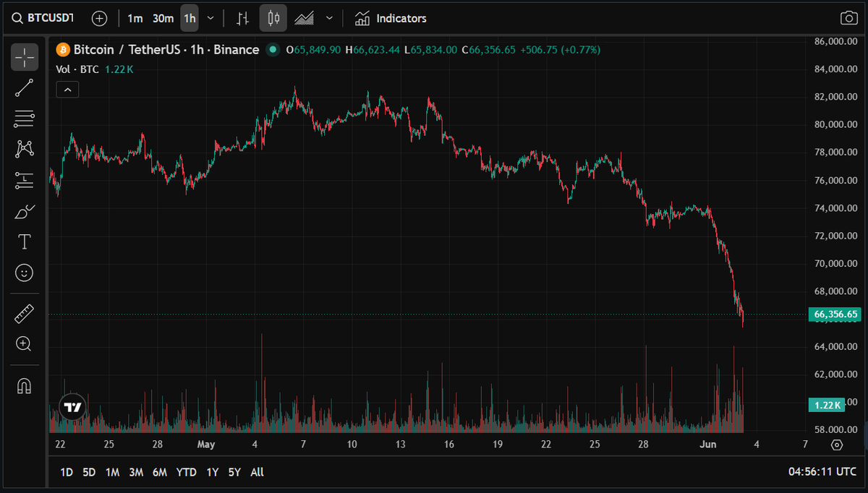This screenshot has height=493, width=868.
Task: Toggle the magnet snapping mode
Action: click(25, 385)
